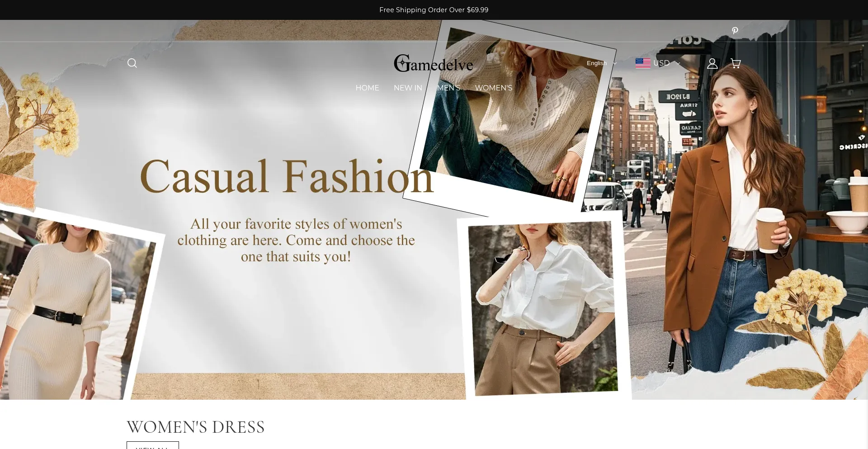
Task: Click the WOMEN'S DRESS section heading
Action: pos(195,427)
